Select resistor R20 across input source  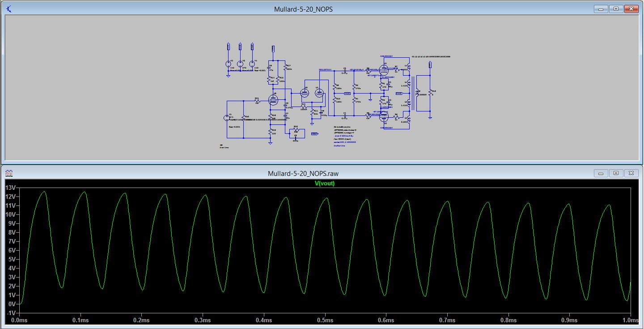pos(243,117)
